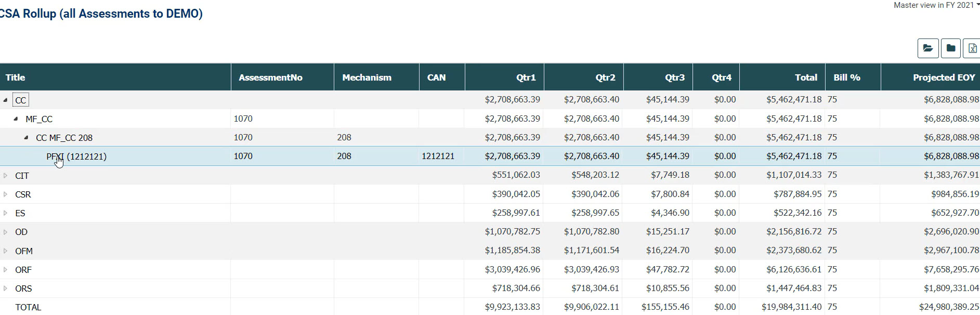Expand the CSR row
Image resolution: width=980 pixels, height=315 pixels.
coord(5,194)
